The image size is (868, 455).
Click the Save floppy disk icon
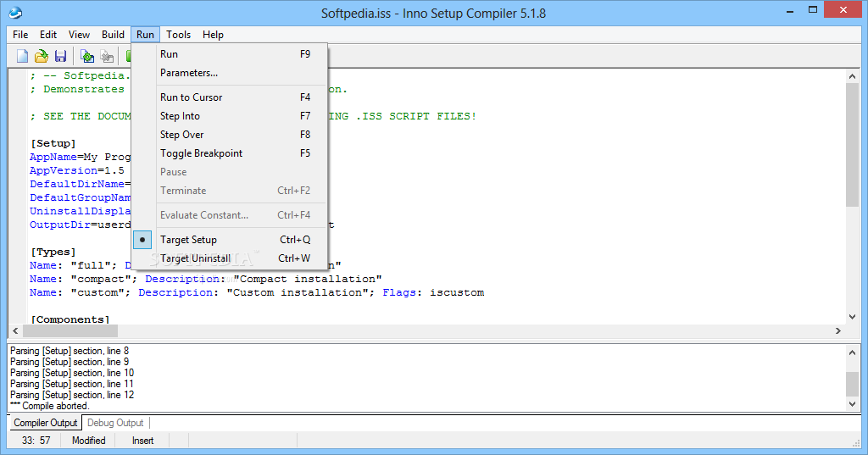pyautogui.click(x=60, y=56)
